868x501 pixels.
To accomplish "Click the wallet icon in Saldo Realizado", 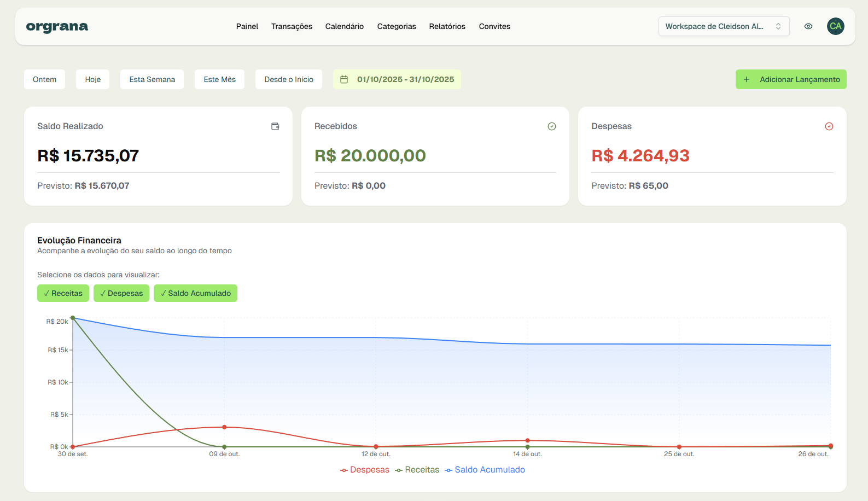I will [275, 126].
